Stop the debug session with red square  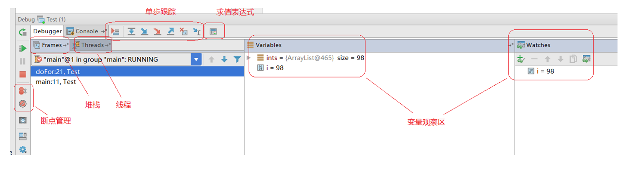tap(23, 74)
